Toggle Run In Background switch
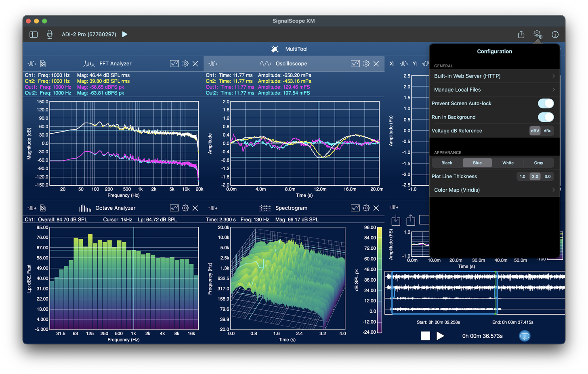Image resolution: width=588 pixels, height=374 pixels. coord(546,117)
